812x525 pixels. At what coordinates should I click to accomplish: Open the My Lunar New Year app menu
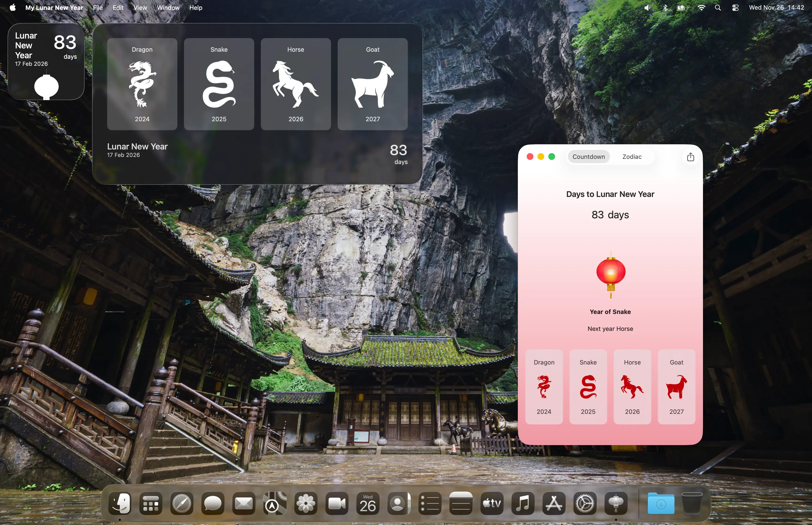coord(54,8)
